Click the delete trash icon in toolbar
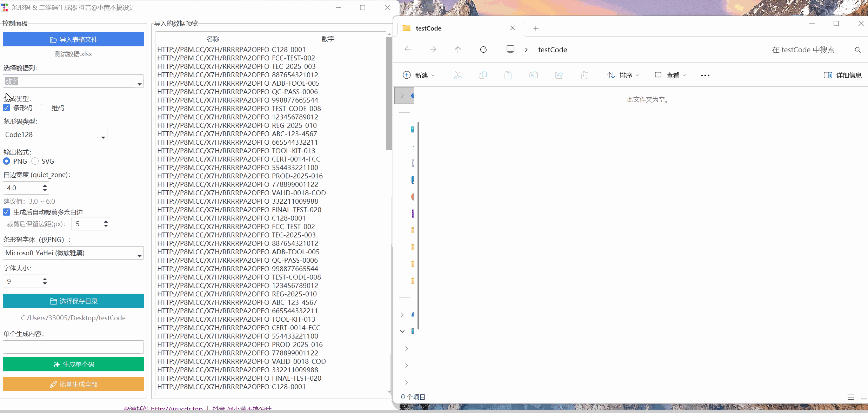 point(584,75)
